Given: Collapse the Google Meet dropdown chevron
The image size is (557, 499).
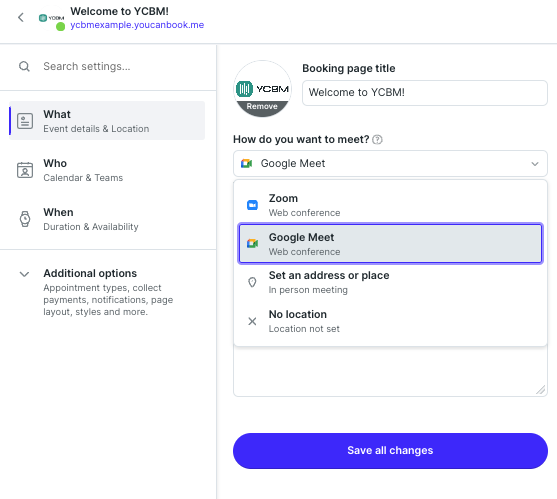Looking at the screenshot, I should coord(535,164).
